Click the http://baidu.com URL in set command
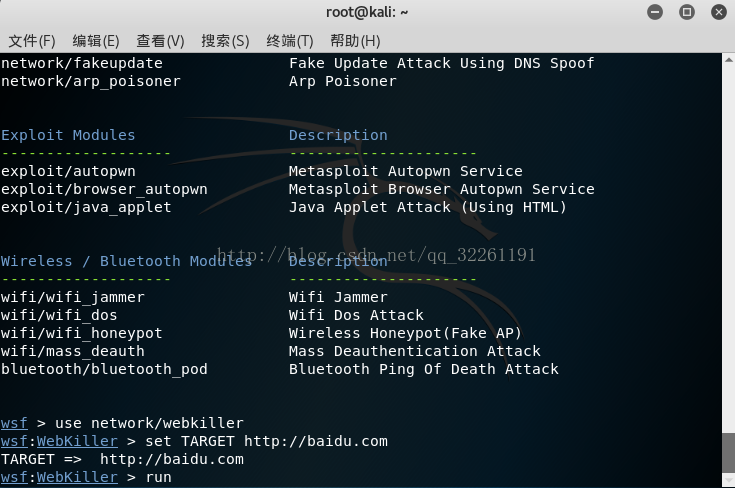This screenshot has width=735, height=488. click(x=316, y=441)
